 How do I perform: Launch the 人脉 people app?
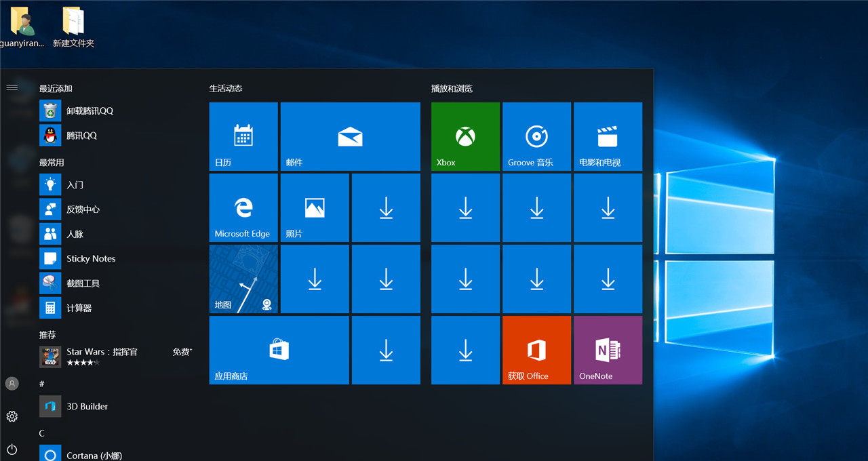tap(117, 234)
